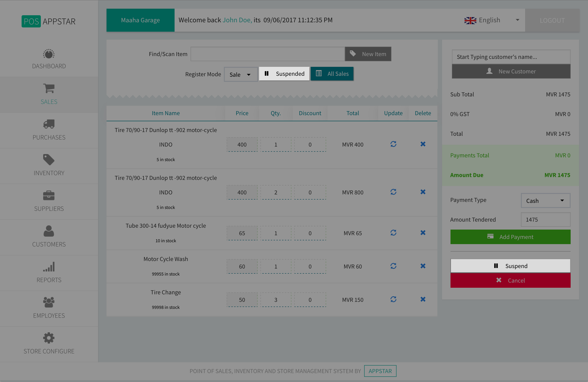Delete the first Dunlop tire row
The width and height of the screenshot is (588, 382).
[x=423, y=144]
